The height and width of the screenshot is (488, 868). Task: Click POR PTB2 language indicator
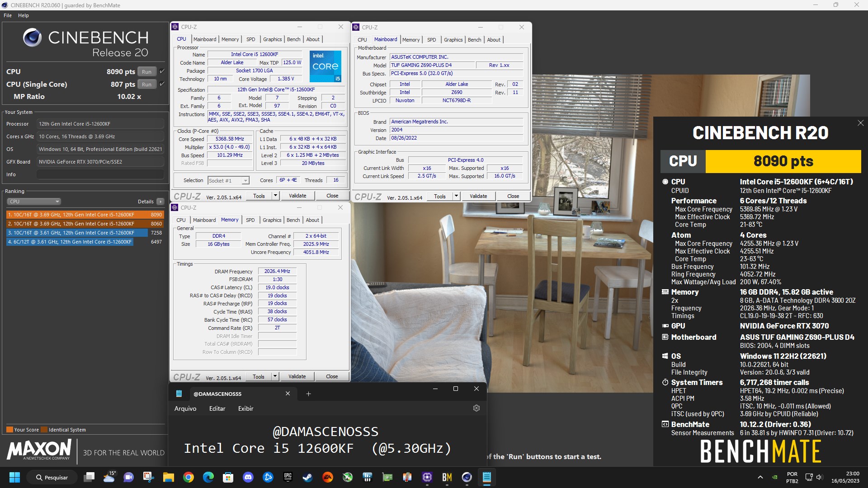tap(792, 477)
